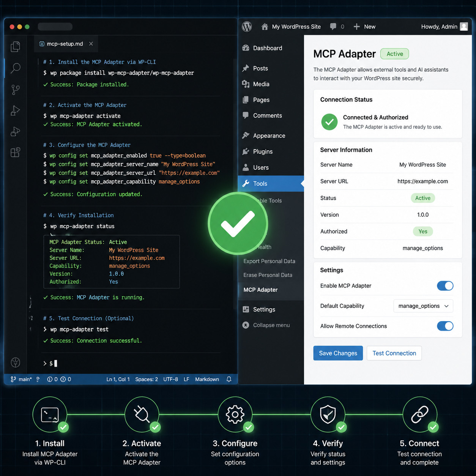Open Export Personal Data submenu link
The height and width of the screenshot is (476, 476).
click(x=269, y=261)
